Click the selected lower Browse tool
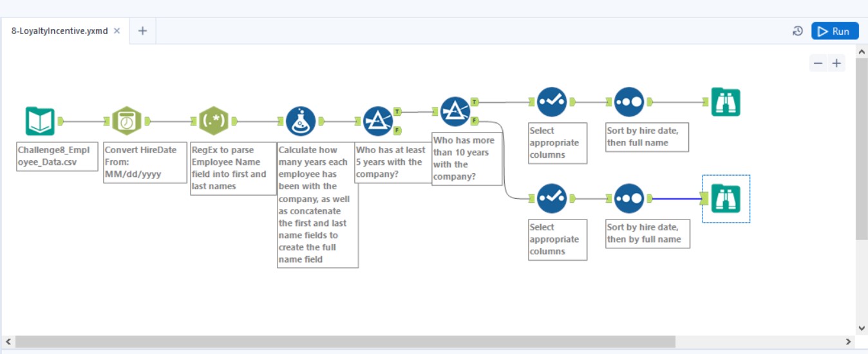This screenshot has width=868, height=354. 726,198
